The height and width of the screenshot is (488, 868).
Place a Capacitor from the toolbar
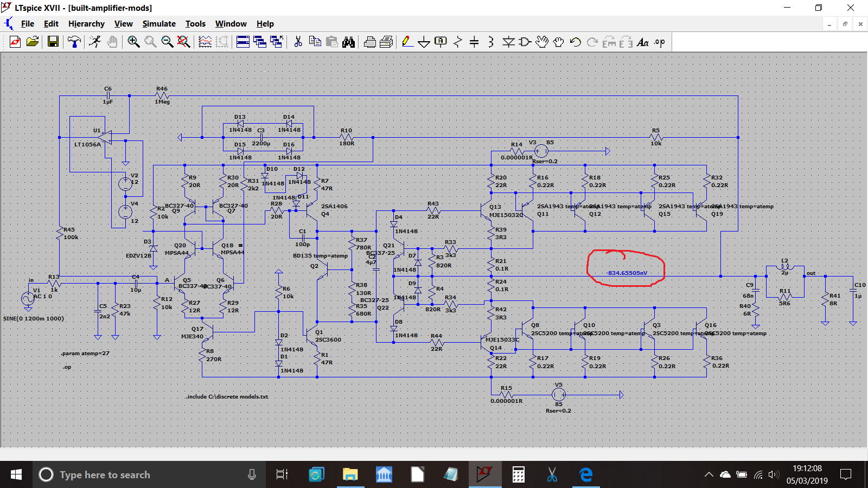pos(474,42)
